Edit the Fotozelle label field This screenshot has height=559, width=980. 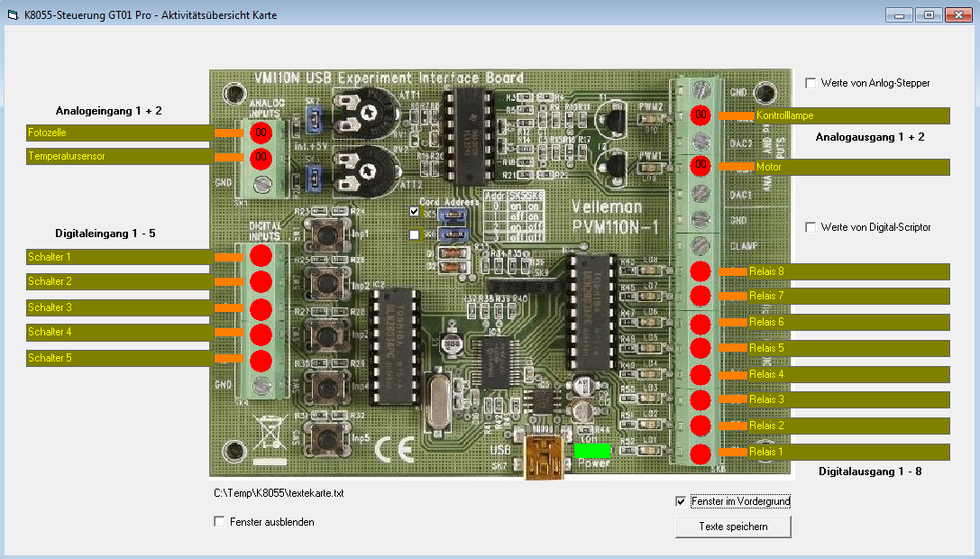click(x=120, y=133)
